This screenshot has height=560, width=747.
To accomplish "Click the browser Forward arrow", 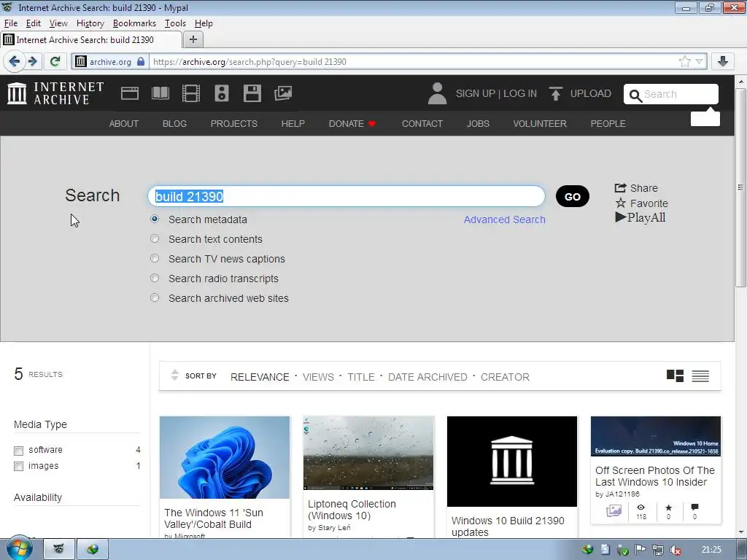I will pos(33,61).
